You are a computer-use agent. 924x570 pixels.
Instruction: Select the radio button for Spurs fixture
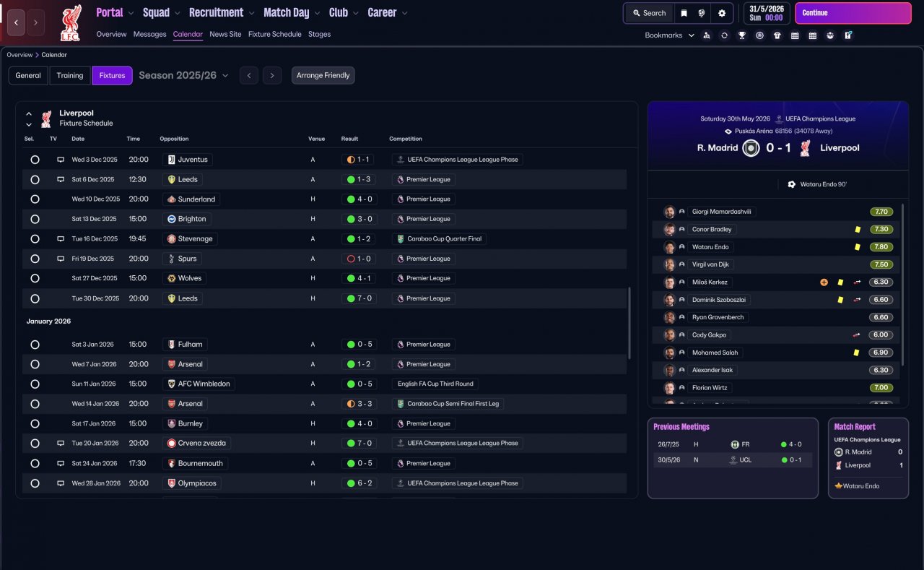(x=35, y=259)
